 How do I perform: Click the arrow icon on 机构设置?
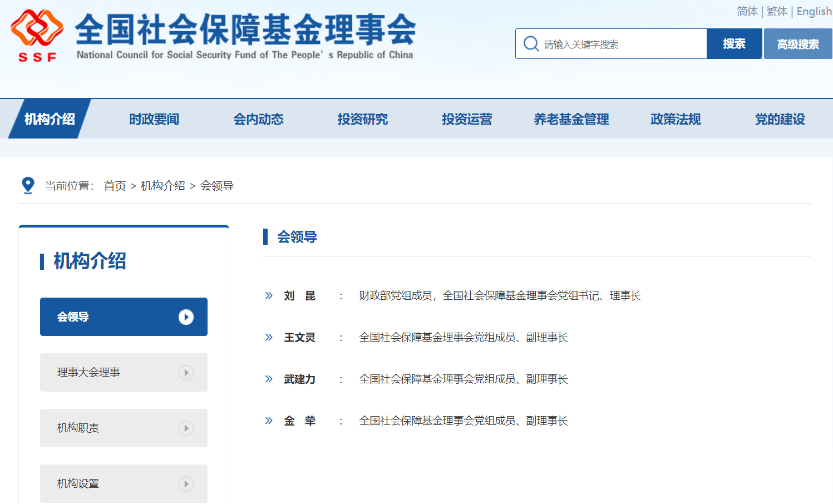[x=185, y=483]
